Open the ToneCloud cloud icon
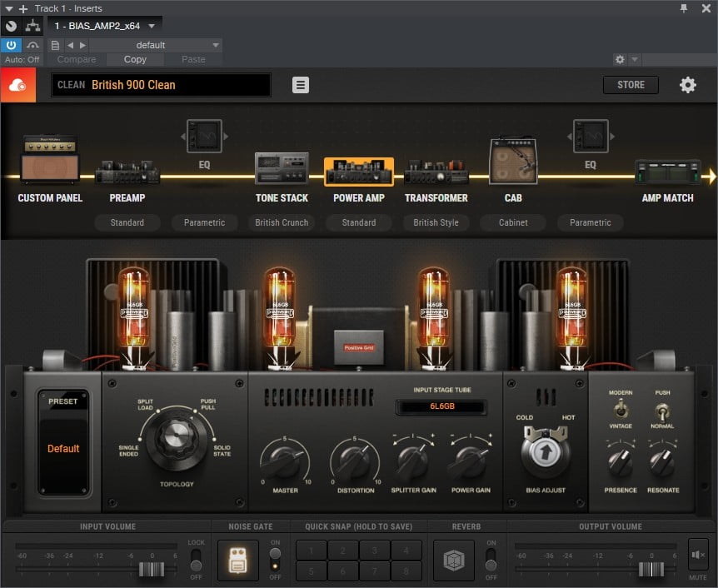Viewport: 718px width, 588px height. 17,85
